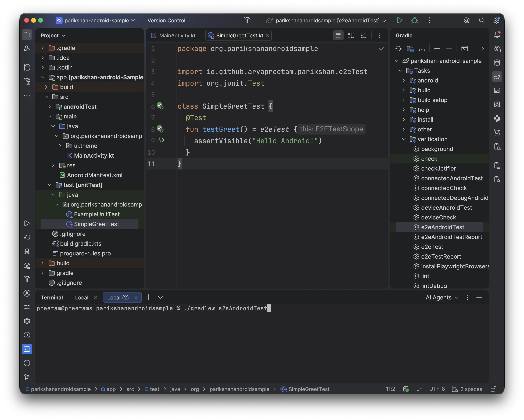Expand Gradle android tasks group
524x420 pixels.
(x=404, y=80)
